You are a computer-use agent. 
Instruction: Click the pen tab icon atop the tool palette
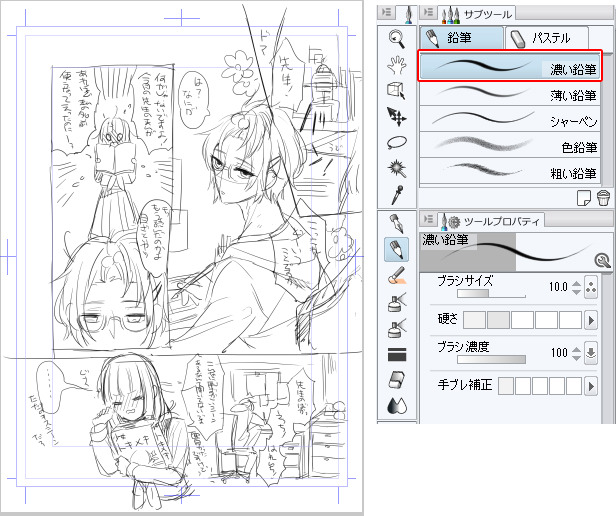tap(409, 15)
